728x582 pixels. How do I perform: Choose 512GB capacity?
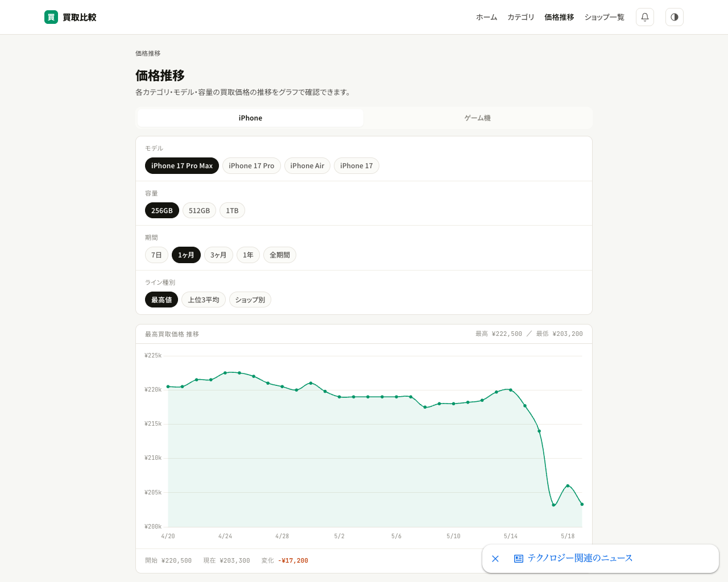point(199,210)
